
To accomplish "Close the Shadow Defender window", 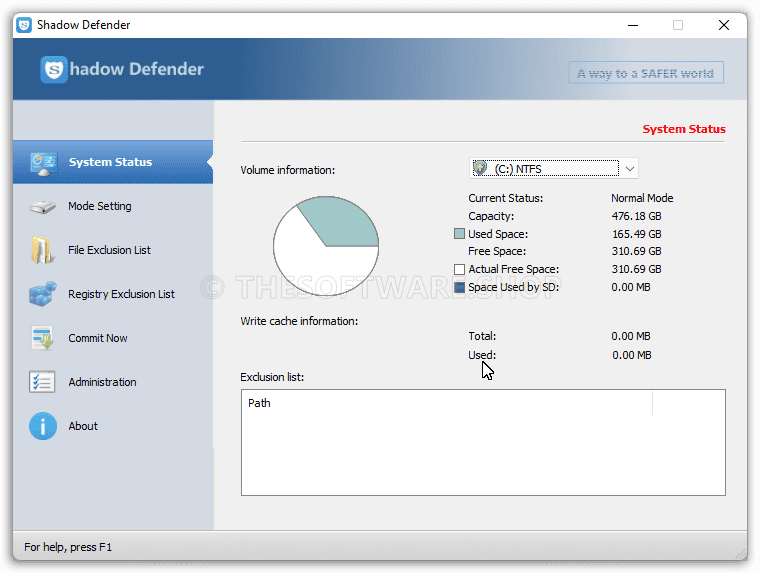I will coord(724,25).
